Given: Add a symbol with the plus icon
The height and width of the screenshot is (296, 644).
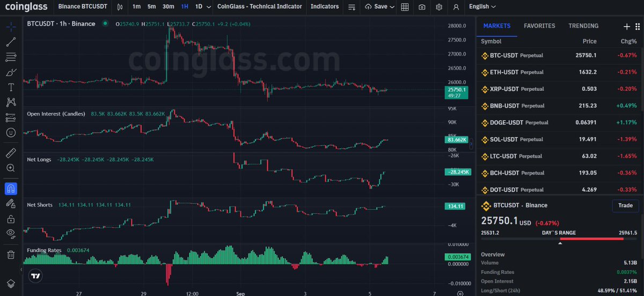Looking at the screenshot, I should point(626,26).
